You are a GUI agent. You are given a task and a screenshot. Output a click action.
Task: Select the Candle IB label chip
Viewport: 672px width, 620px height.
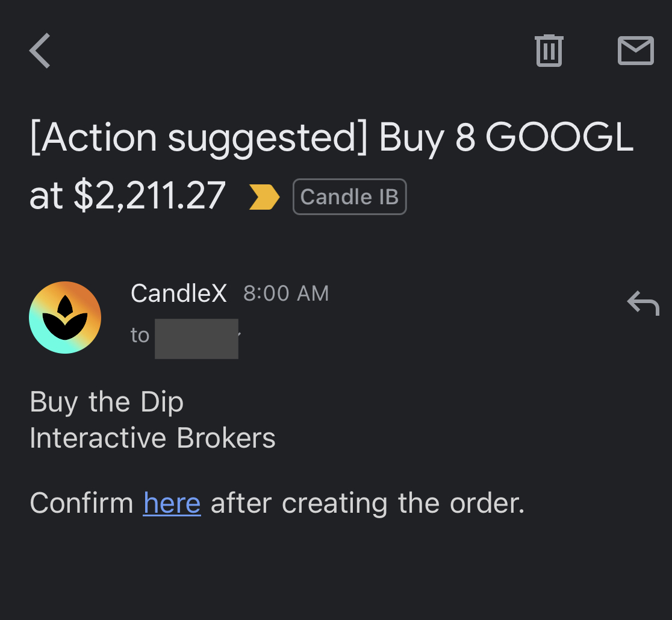[x=349, y=196]
